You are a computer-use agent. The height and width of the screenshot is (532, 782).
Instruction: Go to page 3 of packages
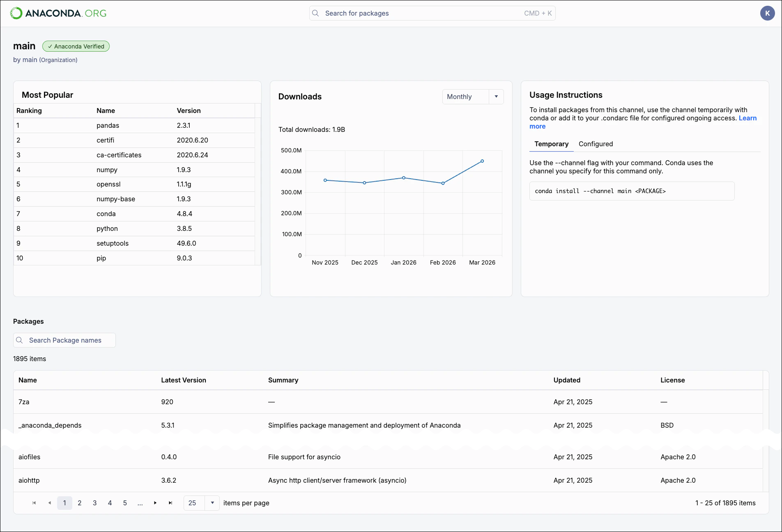[95, 503]
